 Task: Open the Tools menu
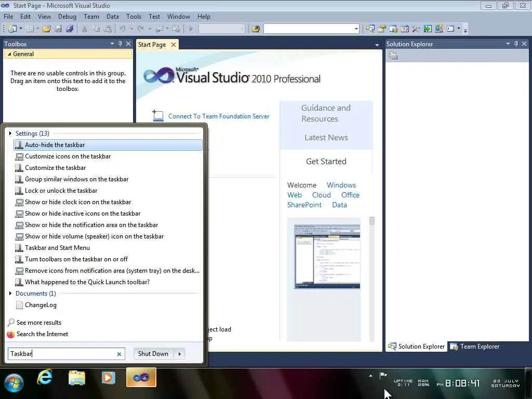134,16
